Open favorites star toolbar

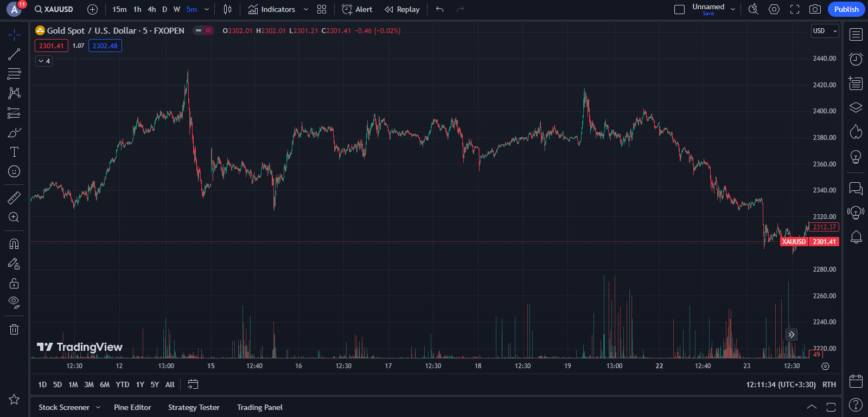coord(14,400)
